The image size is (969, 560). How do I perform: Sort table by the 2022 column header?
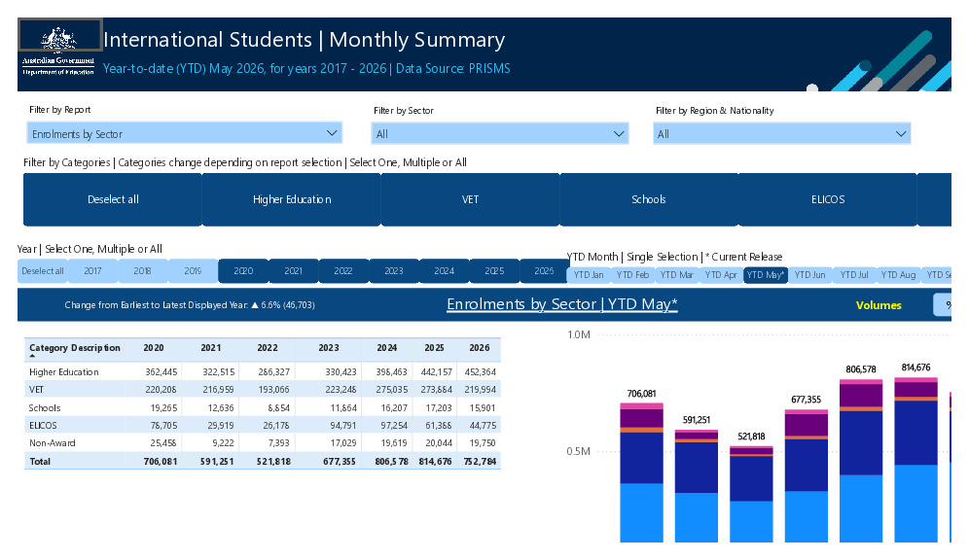pos(268,348)
